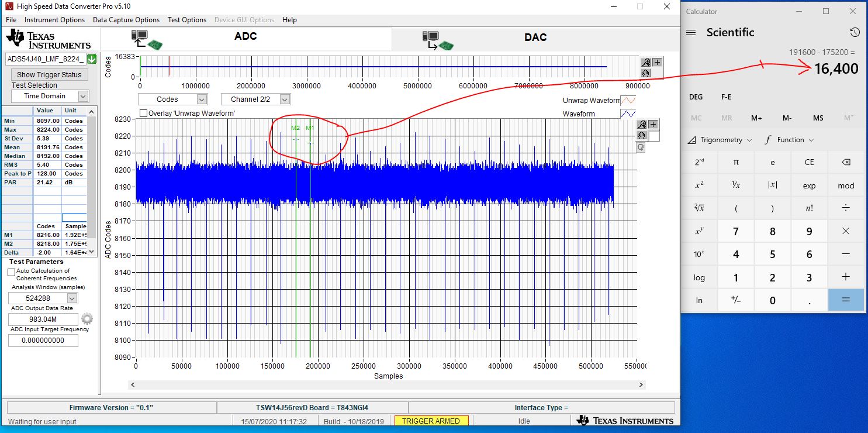Screen dimensions: 868x433
Task: Open the Instrument Options menu
Action: click(x=54, y=20)
